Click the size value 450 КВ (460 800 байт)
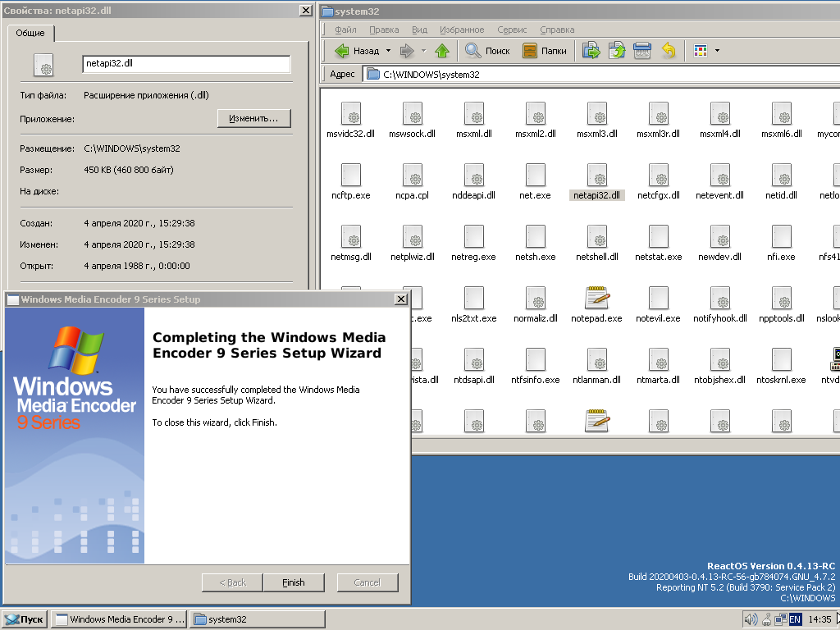This screenshot has height=630, width=840. pos(129,170)
